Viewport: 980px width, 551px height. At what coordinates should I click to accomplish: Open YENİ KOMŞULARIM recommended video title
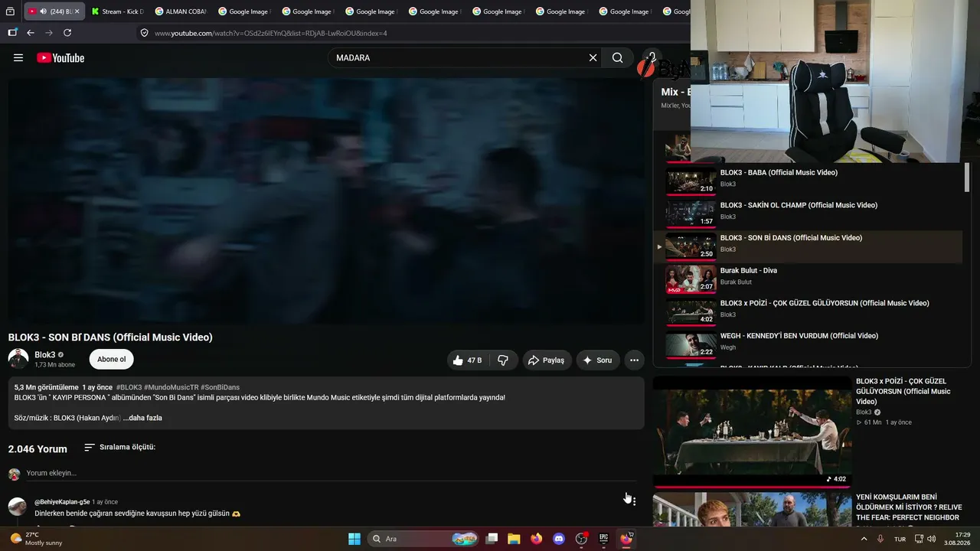coord(908,507)
